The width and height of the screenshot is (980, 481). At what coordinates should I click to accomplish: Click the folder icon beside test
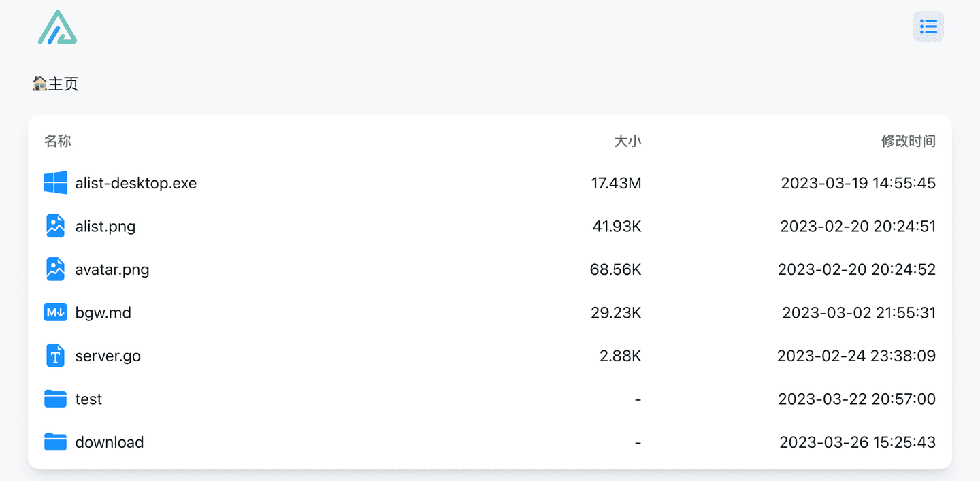[55, 399]
